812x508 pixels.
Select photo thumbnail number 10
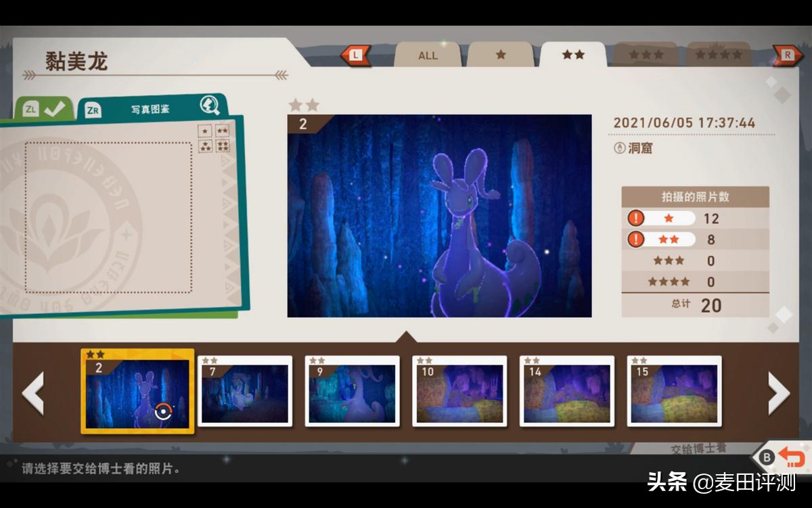[x=459, y=391]
